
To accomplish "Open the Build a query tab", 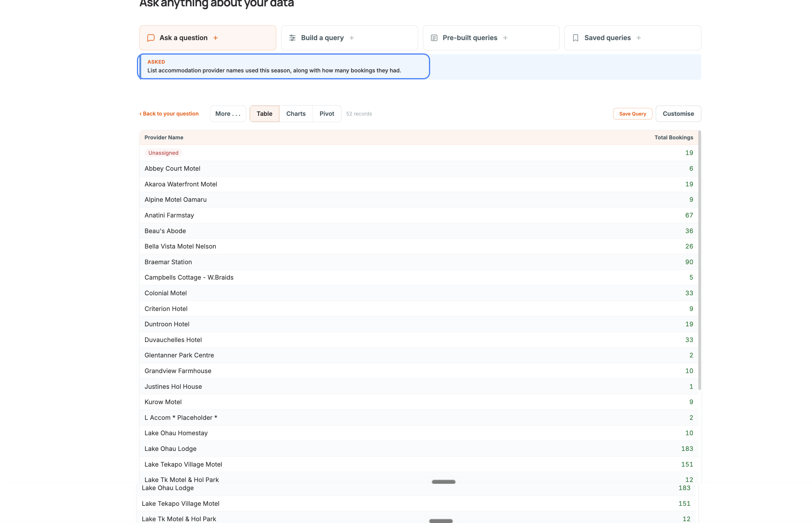I will (349, 38).
